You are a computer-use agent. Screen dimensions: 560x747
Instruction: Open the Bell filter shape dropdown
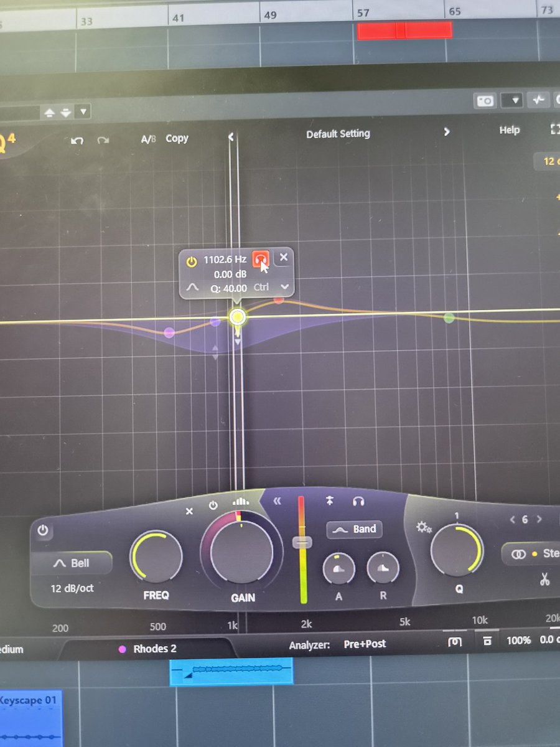(72, 563)
